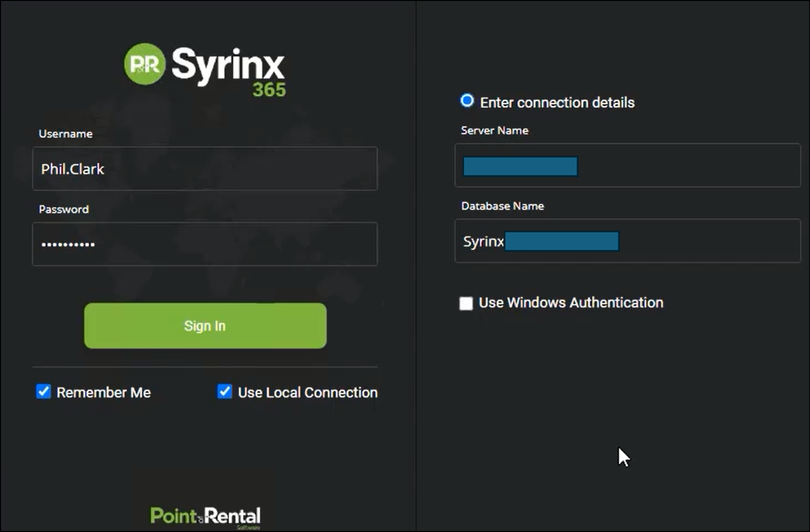This screenshot has height=532, width=810.
Task: Click the Use Windows Authentication label text
Action: coord(571,303)
